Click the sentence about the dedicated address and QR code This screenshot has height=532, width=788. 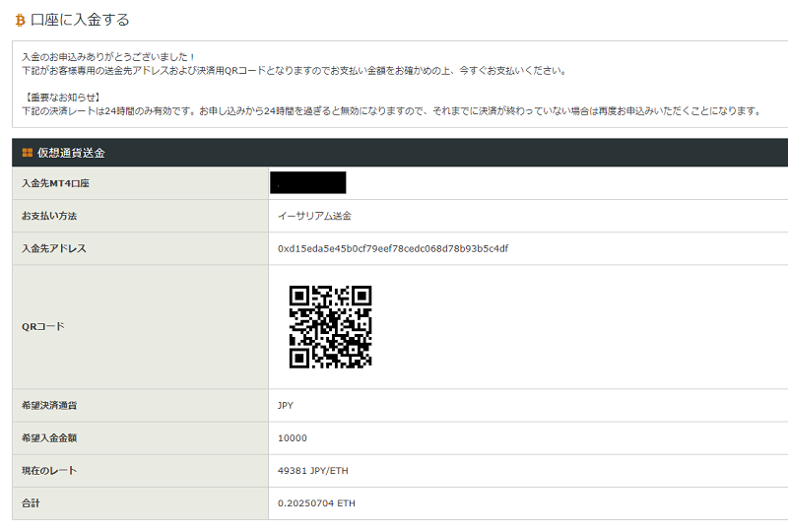(295, 70)
